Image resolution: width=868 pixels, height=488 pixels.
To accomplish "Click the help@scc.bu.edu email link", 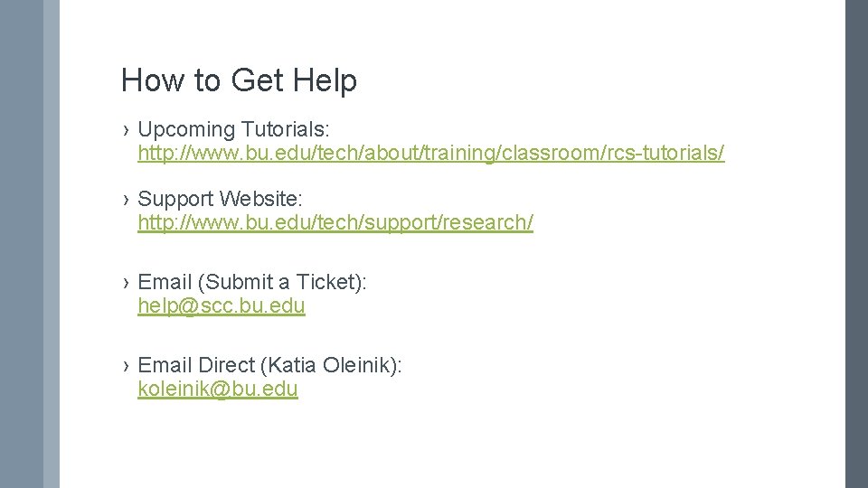I will coord(222,306).
